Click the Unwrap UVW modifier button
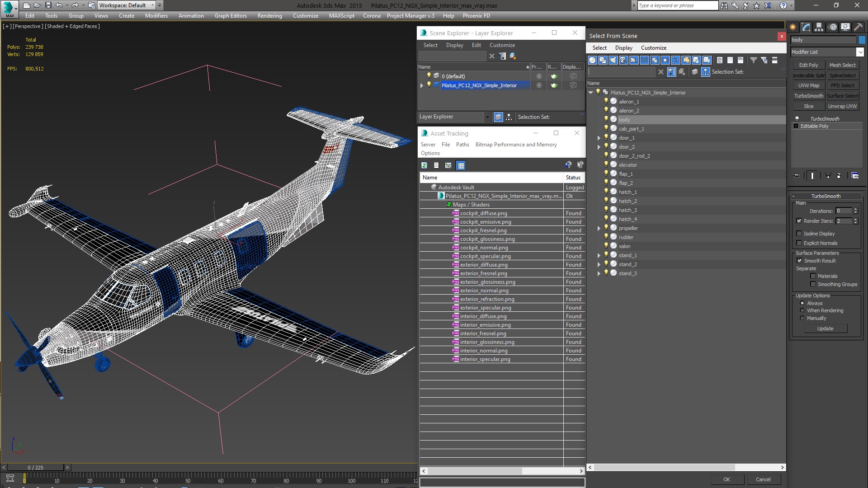 (842, 106)
